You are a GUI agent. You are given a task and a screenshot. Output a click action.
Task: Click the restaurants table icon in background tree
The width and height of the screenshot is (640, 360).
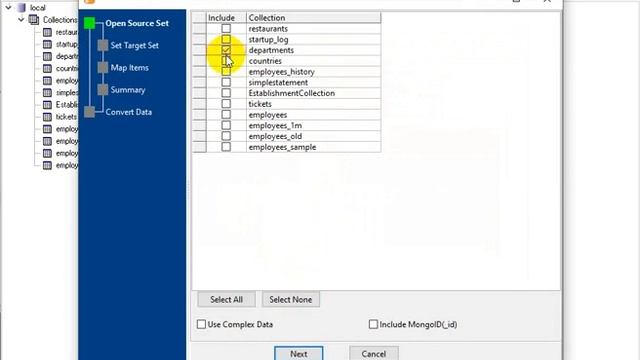[x=47, y=32]
